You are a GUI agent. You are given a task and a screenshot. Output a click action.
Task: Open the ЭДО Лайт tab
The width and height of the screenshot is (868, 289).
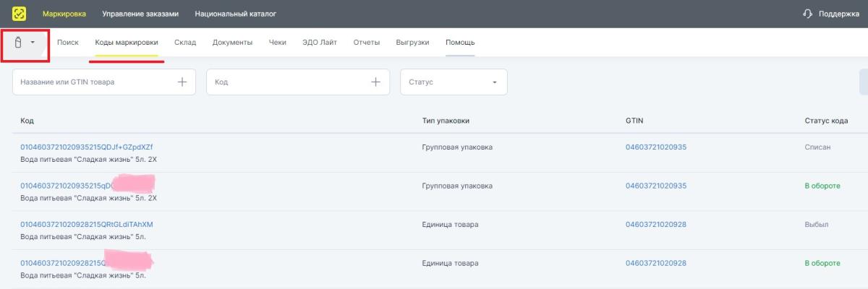320,43
